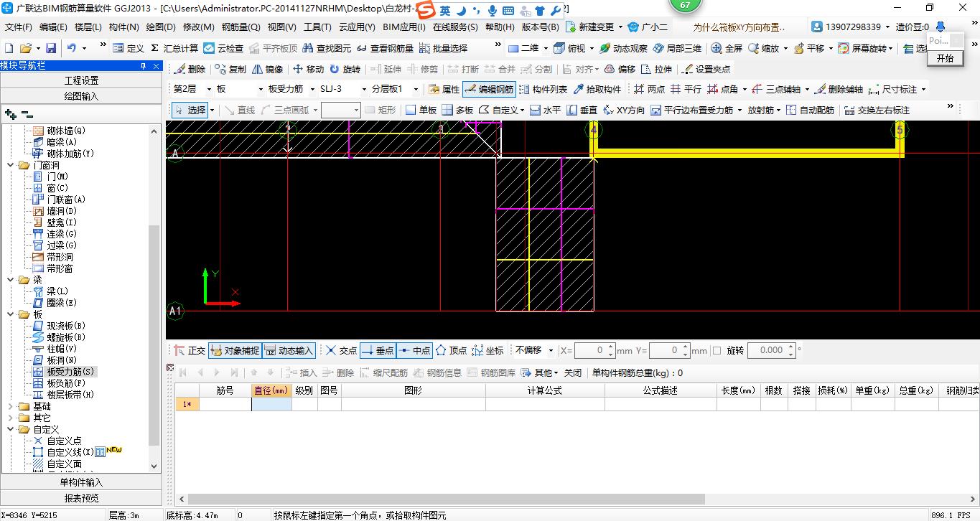Viewport: 980px width, 521px height.
Task: Toggle 中点 midpoint snap
Action: tap(414, 350)
